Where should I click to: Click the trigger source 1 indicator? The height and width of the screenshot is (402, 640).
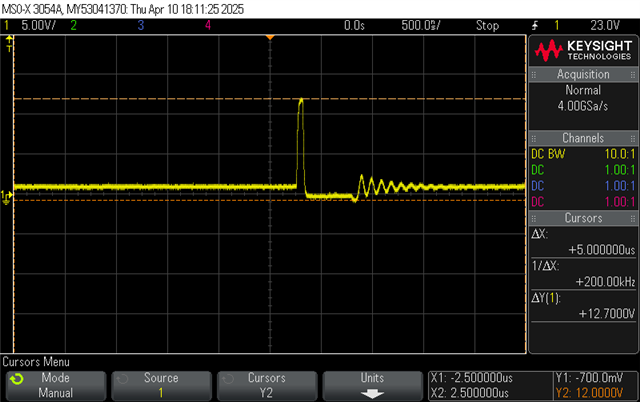click(557, 25)
